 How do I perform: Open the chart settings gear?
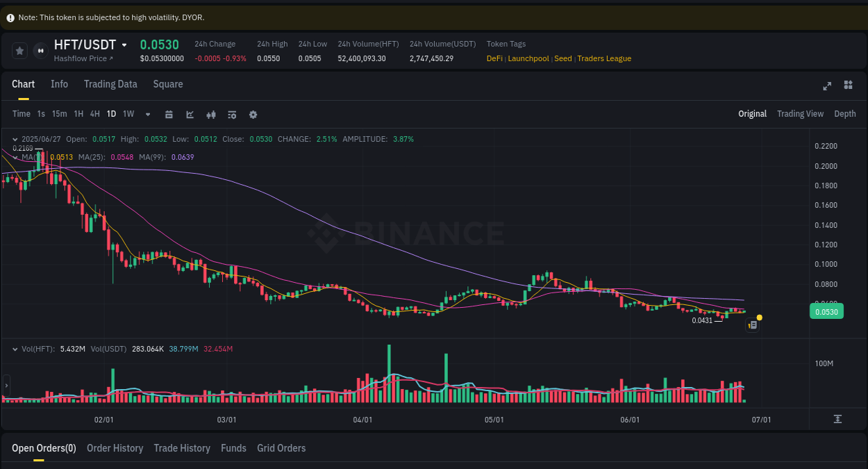pos(253,114)
